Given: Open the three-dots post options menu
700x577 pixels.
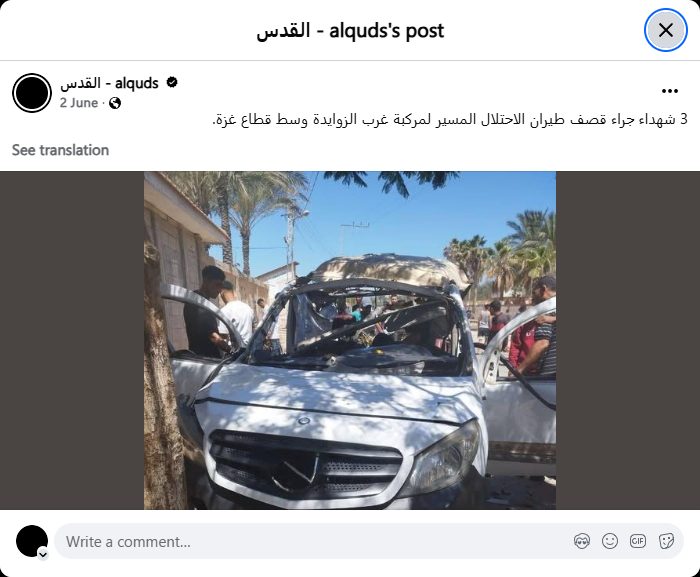Looking at the screenshot, I should [670, 91].
